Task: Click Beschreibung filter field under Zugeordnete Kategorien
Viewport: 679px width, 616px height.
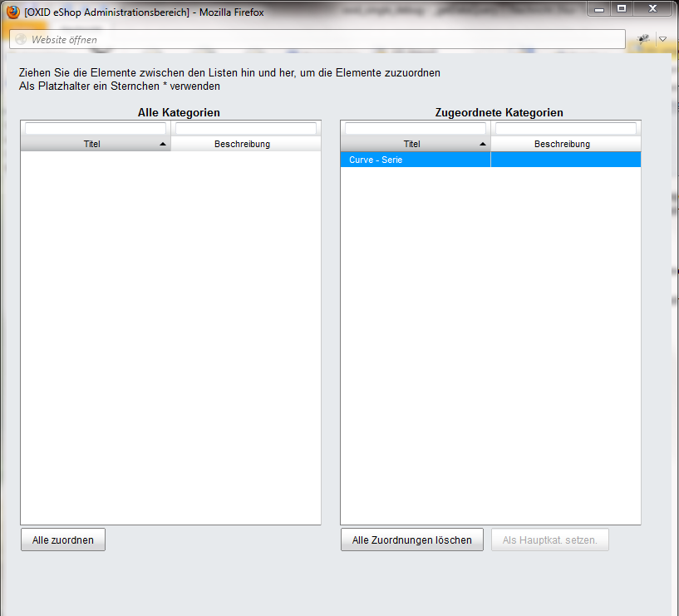Action: [x=566, y=129]
